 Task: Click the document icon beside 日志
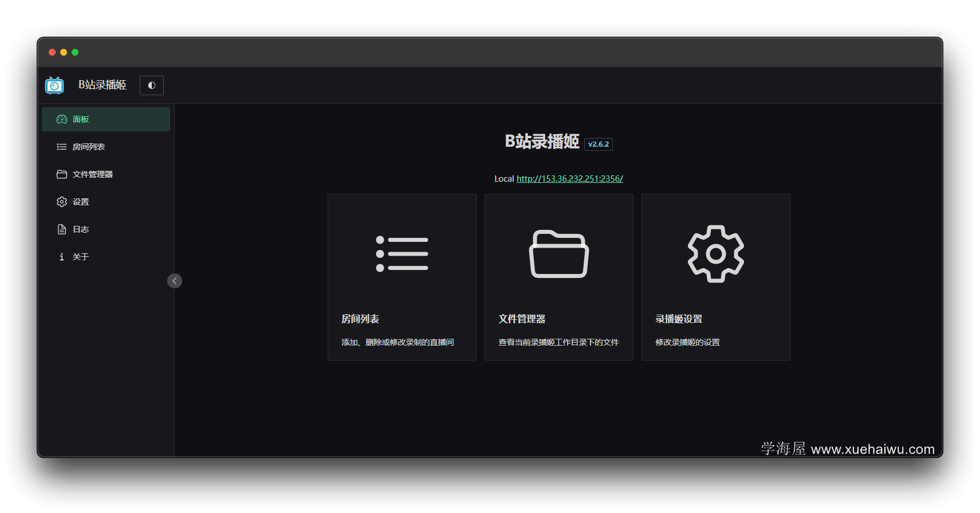(62, 229)
